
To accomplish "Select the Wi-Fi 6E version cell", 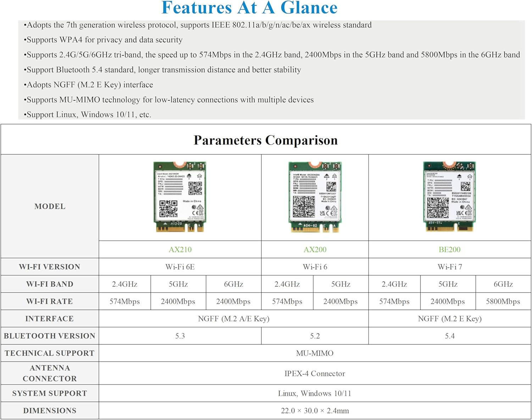I will click(180, 267).
